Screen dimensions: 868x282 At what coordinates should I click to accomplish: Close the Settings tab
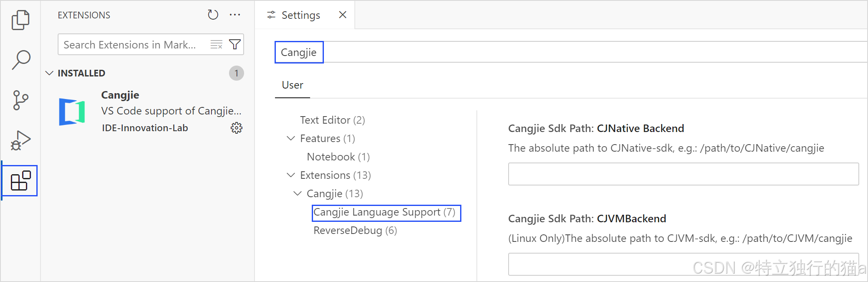343,15
